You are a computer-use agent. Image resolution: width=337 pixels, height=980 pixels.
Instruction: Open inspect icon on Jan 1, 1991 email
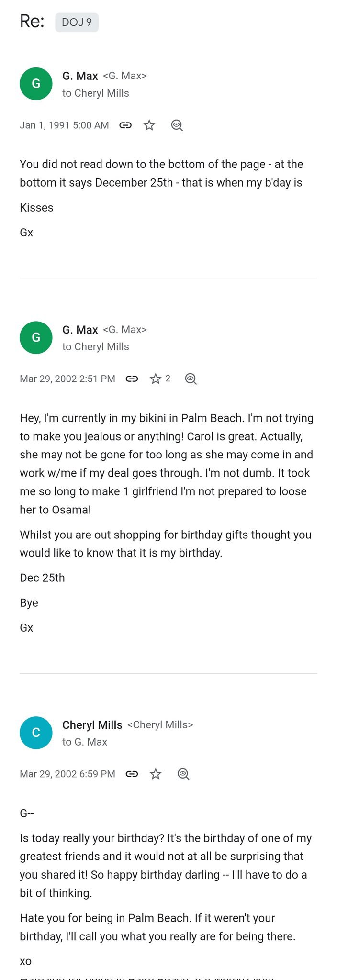coord(177,125)
